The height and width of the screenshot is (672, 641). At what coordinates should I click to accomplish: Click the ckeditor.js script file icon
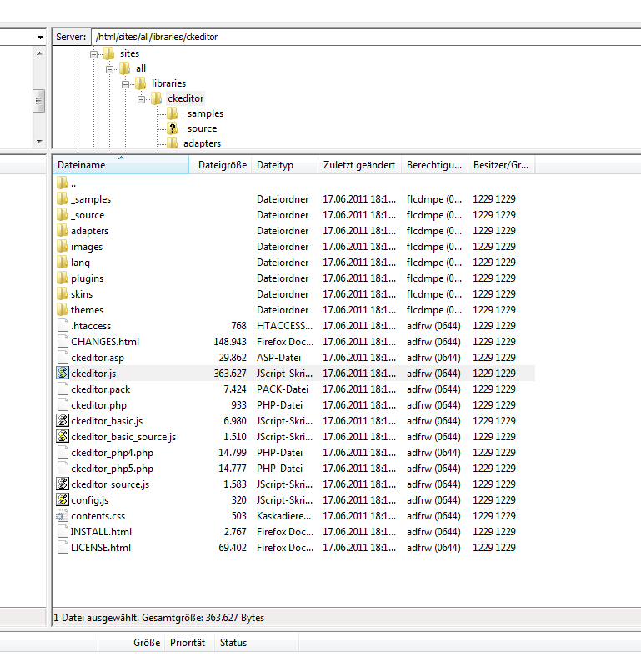62,374
